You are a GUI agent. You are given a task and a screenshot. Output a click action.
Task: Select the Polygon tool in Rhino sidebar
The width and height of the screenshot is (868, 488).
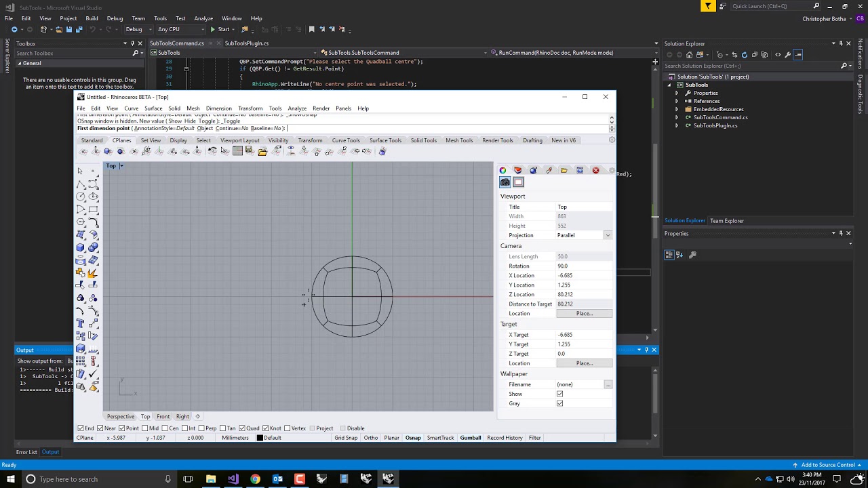click(x=81, y=222)
